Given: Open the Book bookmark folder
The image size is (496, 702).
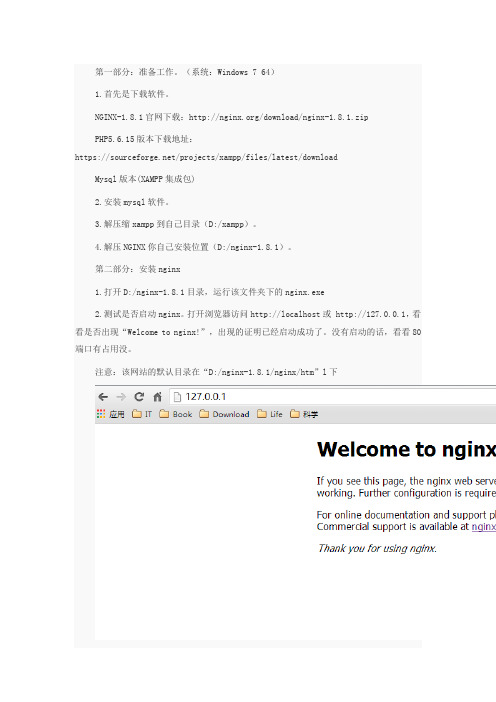Looking at the screenshot, I should pyautogui.click(x=175, y=414).
